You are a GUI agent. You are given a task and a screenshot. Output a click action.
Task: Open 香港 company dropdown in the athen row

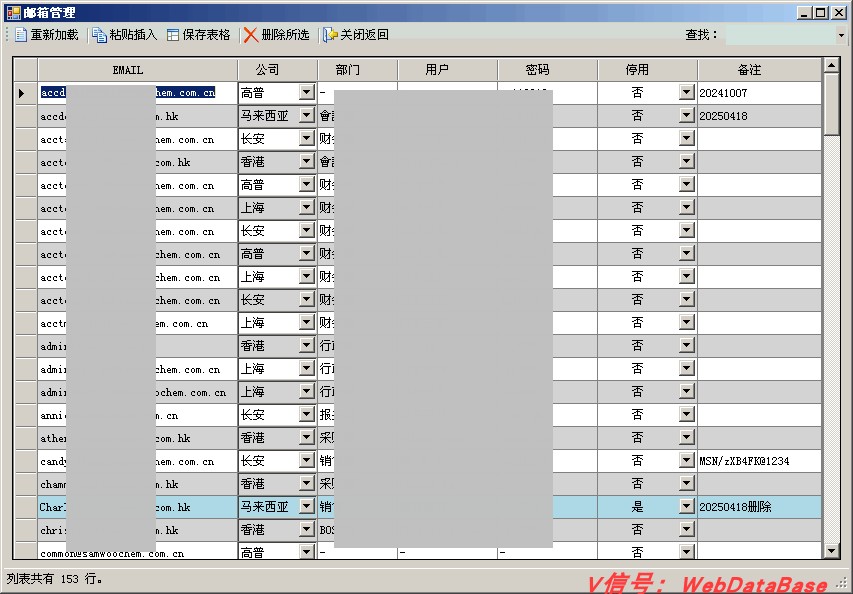306,437
